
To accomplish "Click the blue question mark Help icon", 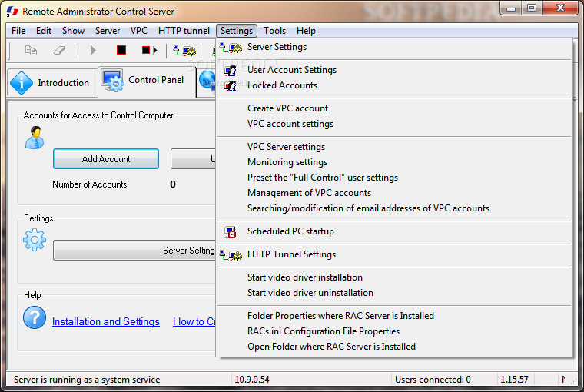I will click(35, 317).
